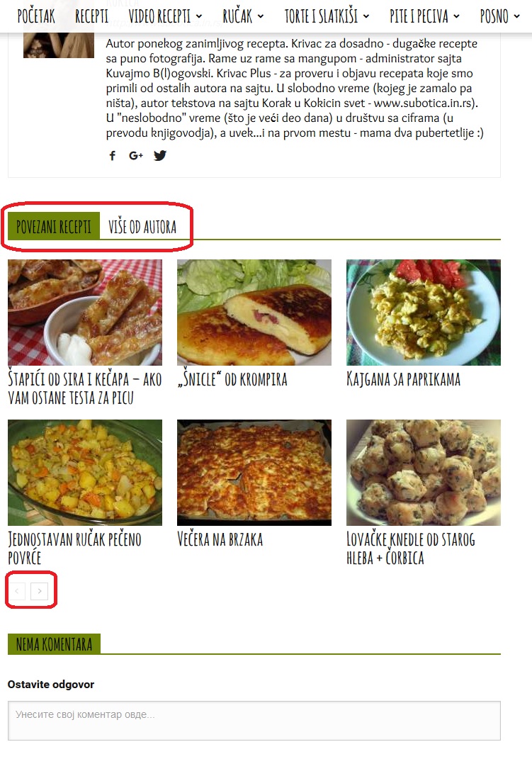Expand the Video recepti dropdown menu
Image resolution: width=532 pixels, height=759 pixels.
point(165,16)
